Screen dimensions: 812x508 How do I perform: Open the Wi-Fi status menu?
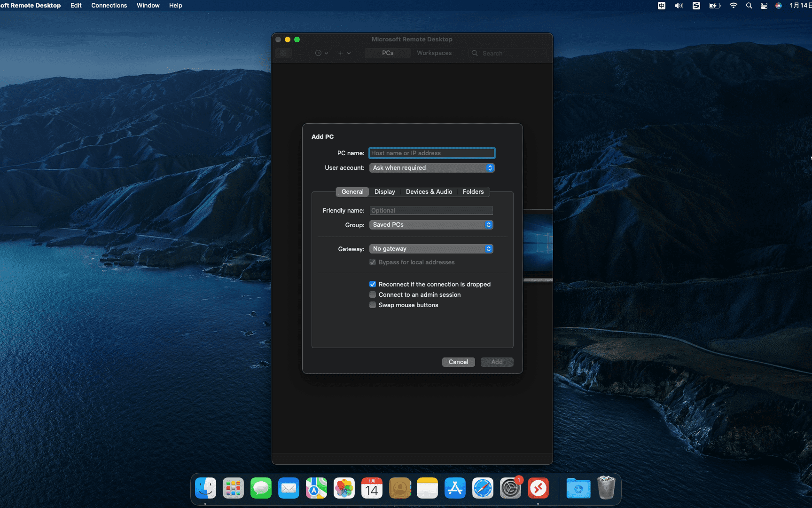[x=733, y=6]
